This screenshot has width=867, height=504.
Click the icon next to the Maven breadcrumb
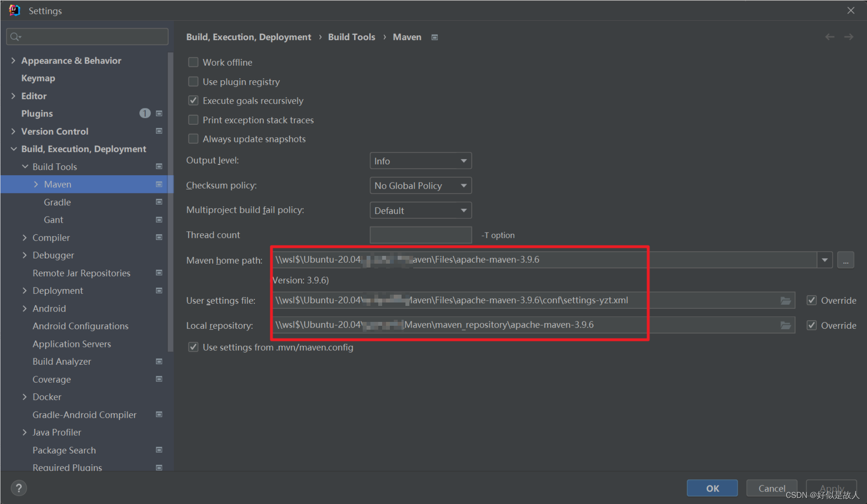tap(434, 37)
